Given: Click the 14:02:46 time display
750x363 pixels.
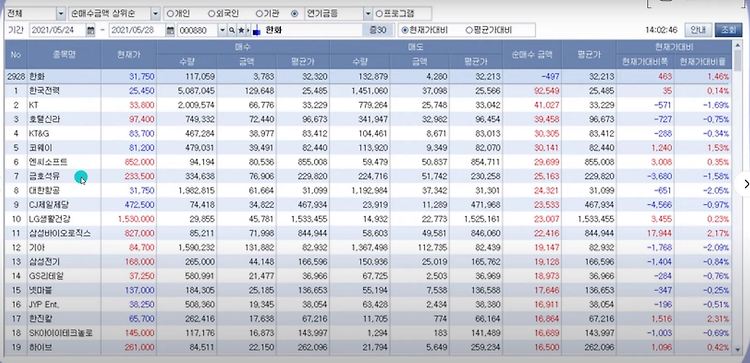Looking at the screenshot, I should pyautogui.click(x=661, y=30).
